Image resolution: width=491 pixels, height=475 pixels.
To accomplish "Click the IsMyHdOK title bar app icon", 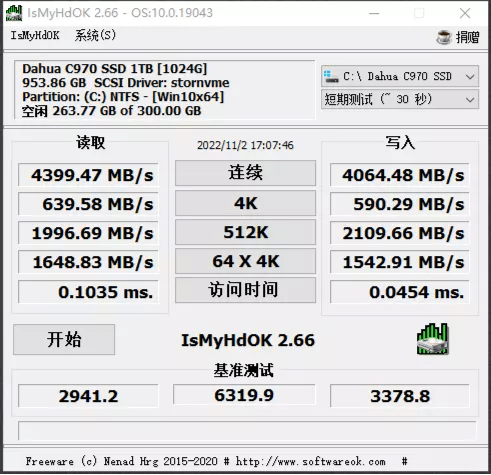I will pyautogui.click(x=14, y=13).
